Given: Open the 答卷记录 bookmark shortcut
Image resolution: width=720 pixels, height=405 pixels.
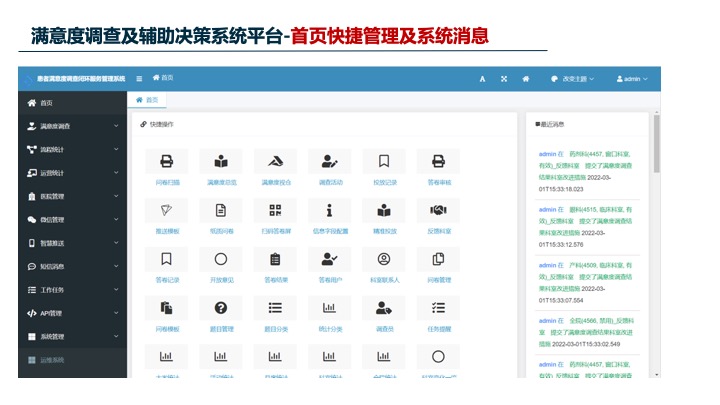Looking at the screenshot, I should coord(166,259).
